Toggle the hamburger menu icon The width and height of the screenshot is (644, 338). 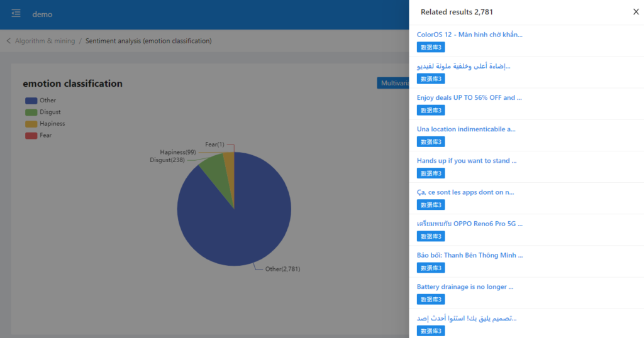click(x=16, y=14)
